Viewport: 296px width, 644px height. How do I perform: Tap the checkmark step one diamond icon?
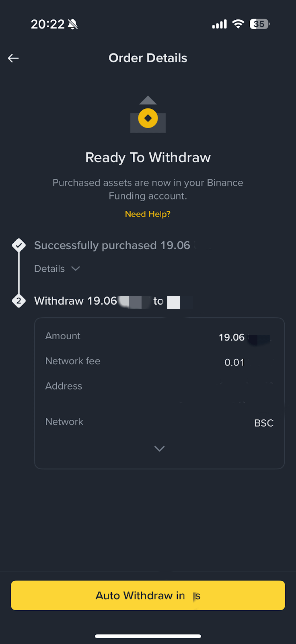(x=19, y=245)
